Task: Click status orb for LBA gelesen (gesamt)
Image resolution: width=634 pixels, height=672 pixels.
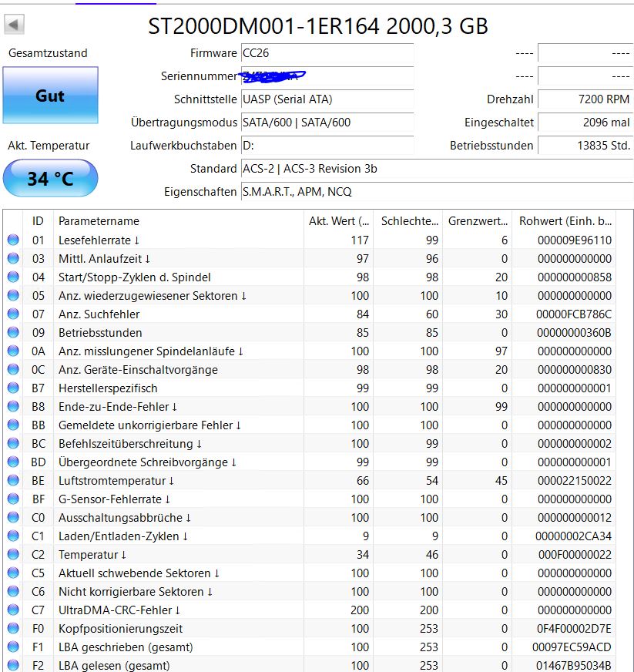Action: coord(13,665)
